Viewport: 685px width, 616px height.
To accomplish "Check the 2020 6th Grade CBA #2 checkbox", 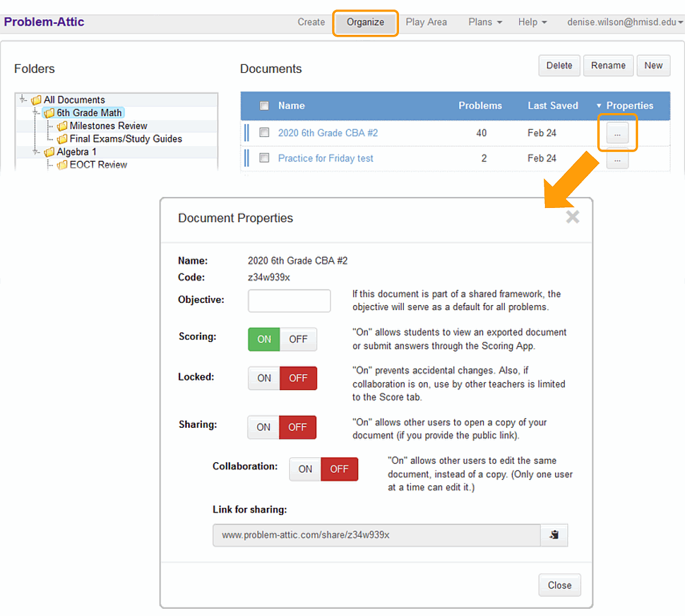I will pyautogui.click(x=264, y=132).
